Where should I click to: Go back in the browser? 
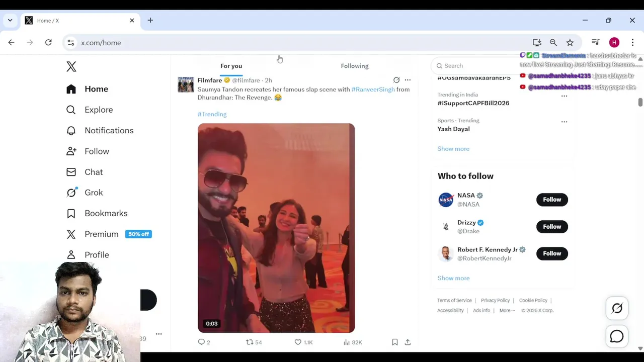pyautogui.click(x=11, y=43)
